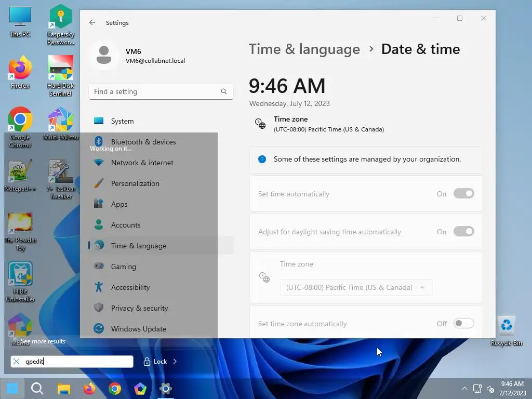This screenshot has height=399, width=532.
Task: Click organization managed settings info icon
Action: click(262, 159)
